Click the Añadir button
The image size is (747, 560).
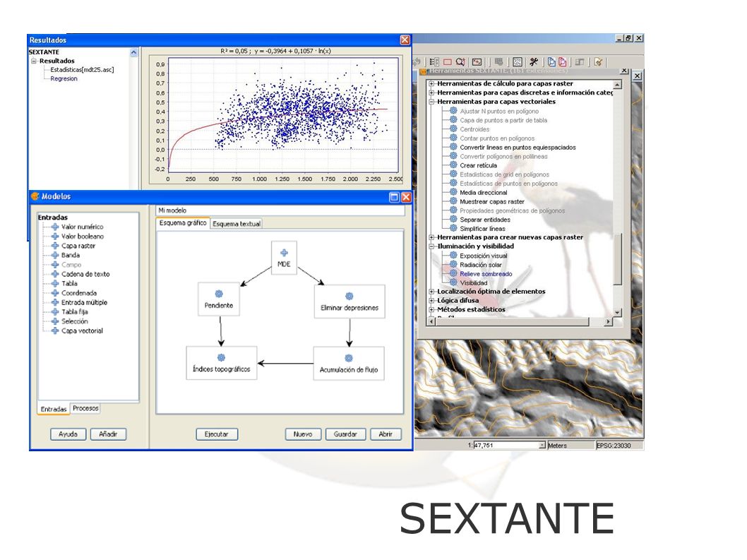coord(108,434)
